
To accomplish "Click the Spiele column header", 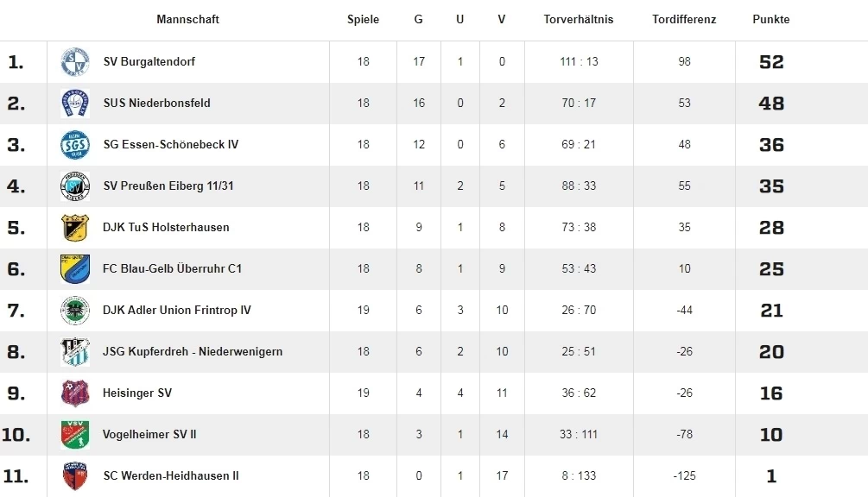I will tap(363, 19).
